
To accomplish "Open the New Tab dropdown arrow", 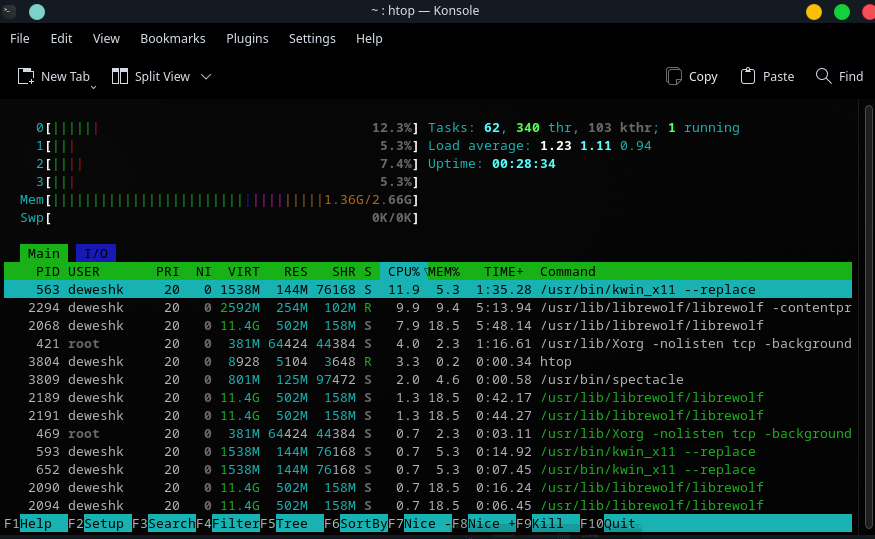I will (x=93, y=88).
